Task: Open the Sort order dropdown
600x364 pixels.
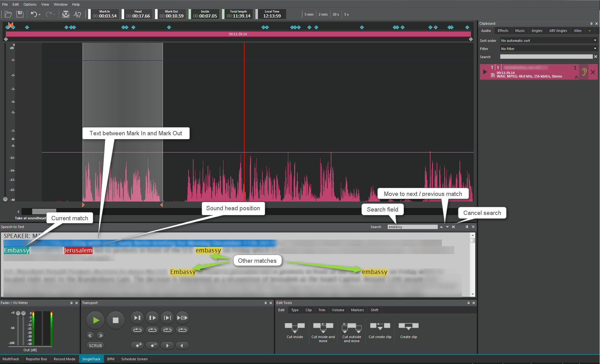Action: pyautogui.click(x=549, y=41)
